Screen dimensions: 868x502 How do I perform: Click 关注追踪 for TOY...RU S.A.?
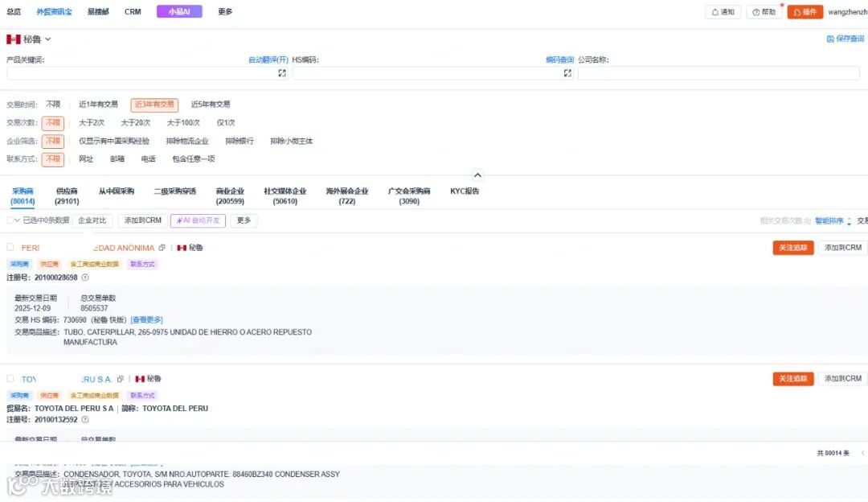click(x=793, y=379)
